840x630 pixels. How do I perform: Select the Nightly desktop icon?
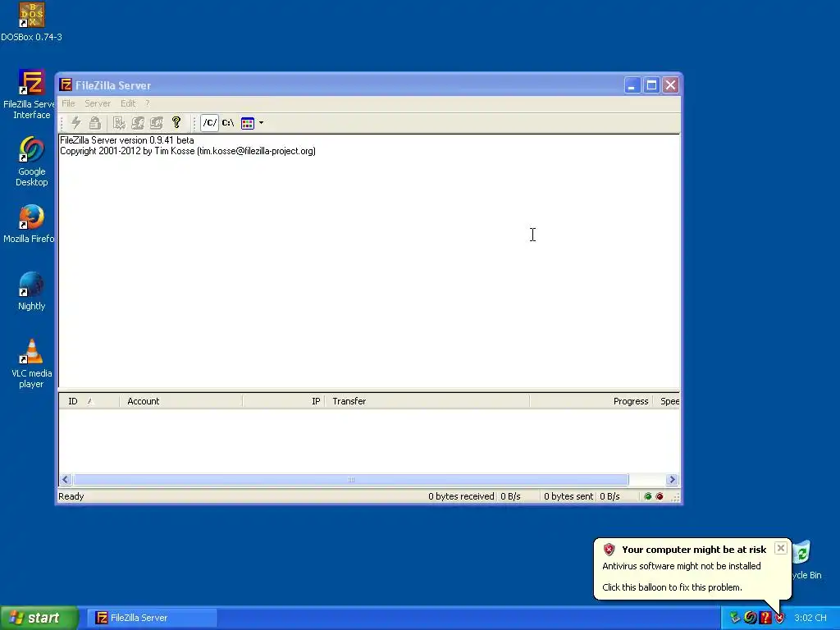click(x=32, y=291)
